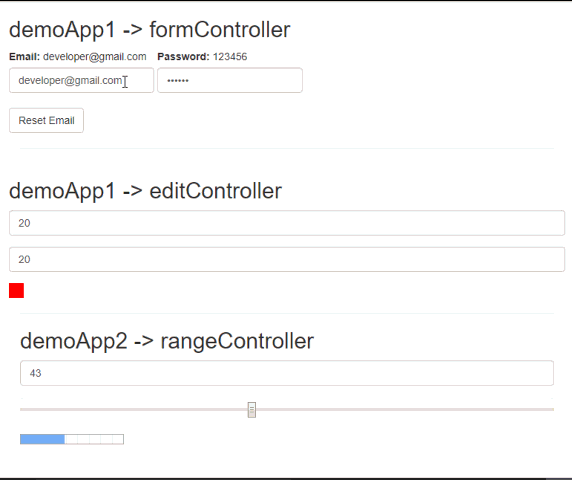Click slider track right of the thumb
The image size is (572, 480).
pyautogui.click(x=405, y=410)
